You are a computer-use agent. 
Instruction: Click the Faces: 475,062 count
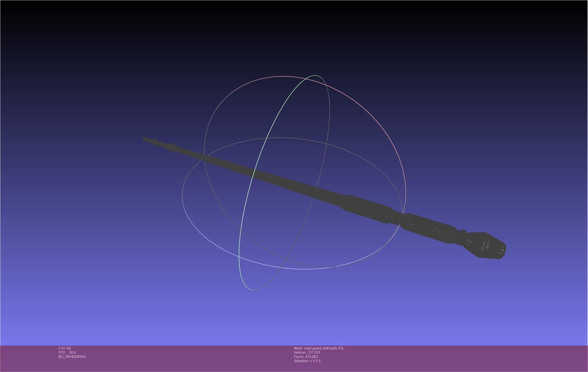pos(306,357)
